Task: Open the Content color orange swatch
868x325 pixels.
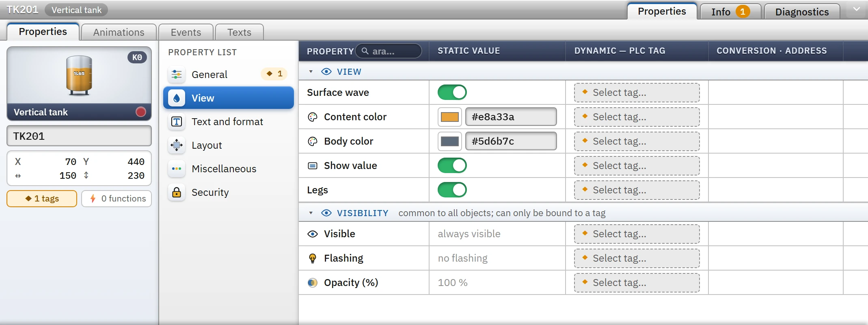Action: [450, 117]
